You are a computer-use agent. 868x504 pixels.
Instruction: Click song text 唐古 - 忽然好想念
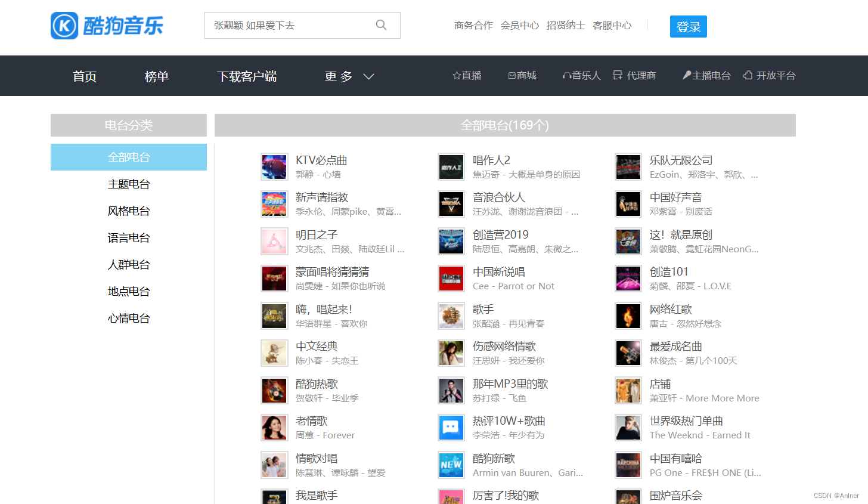coord(686,323)
